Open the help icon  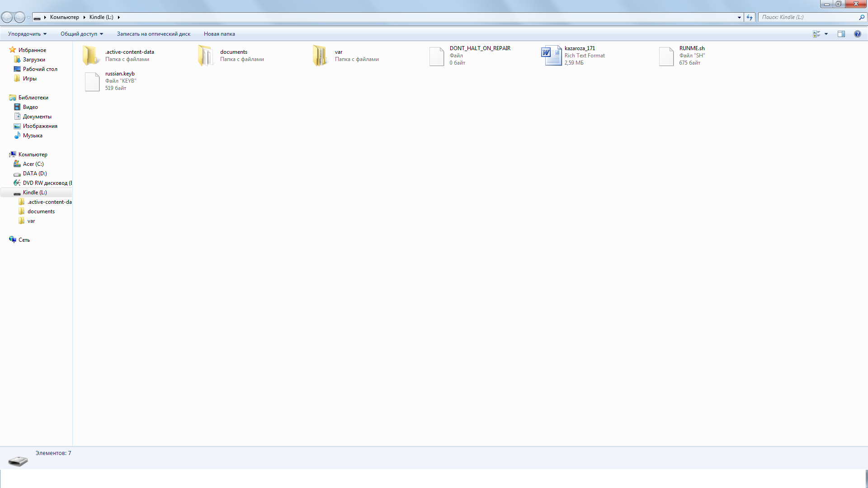click(857, 34)
